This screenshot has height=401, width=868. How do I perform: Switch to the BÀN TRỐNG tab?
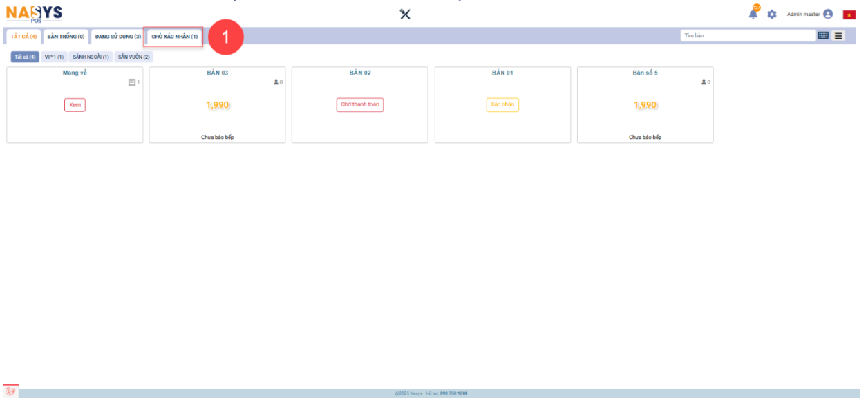[66, 37]
